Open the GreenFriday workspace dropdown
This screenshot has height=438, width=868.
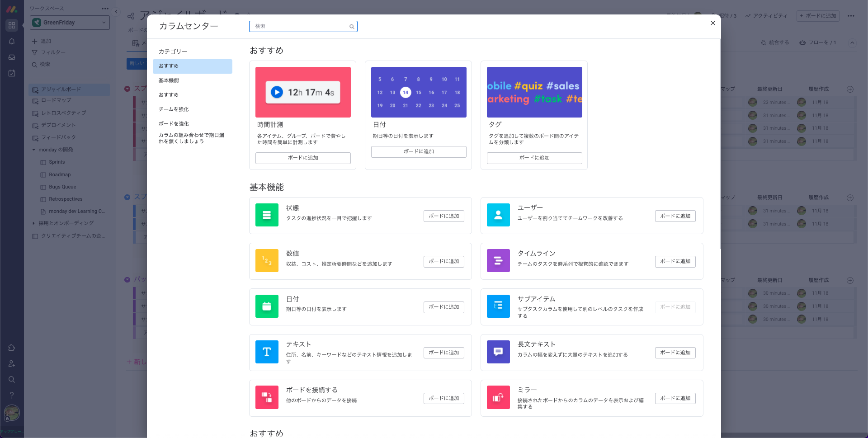click(70, 23)
